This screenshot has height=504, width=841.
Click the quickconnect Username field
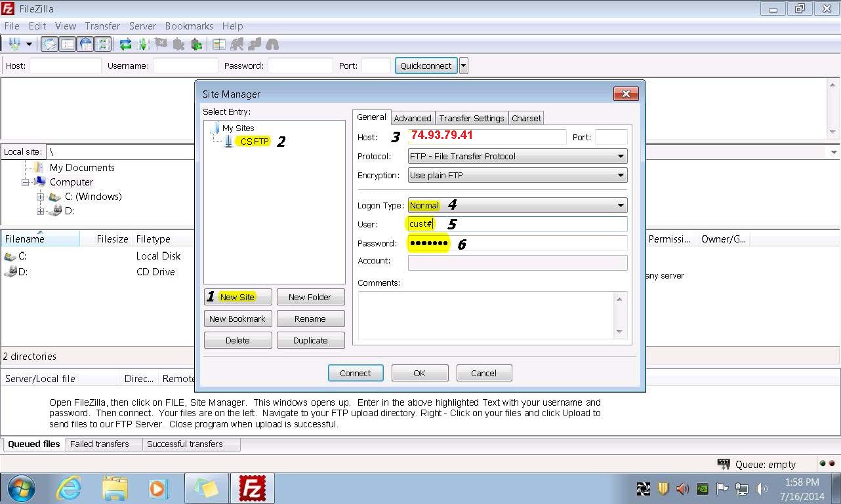point(186,66)
